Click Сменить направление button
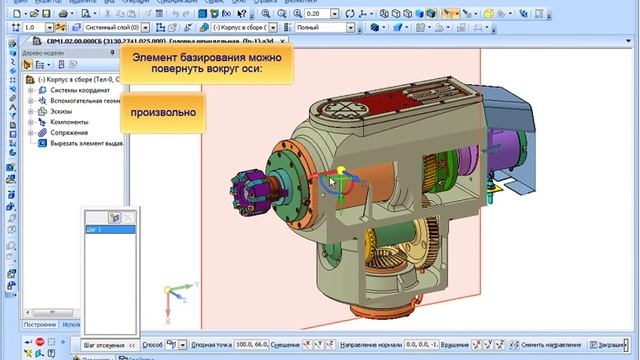640x360 pixels. tap(545, 345)
